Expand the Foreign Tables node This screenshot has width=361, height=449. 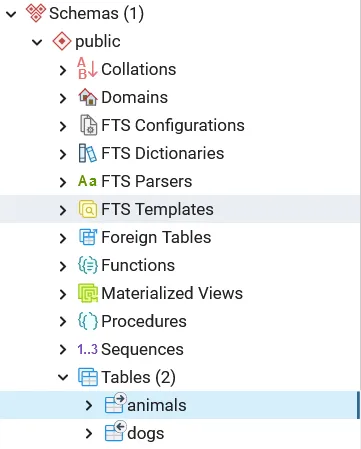(x=62, y=238)
